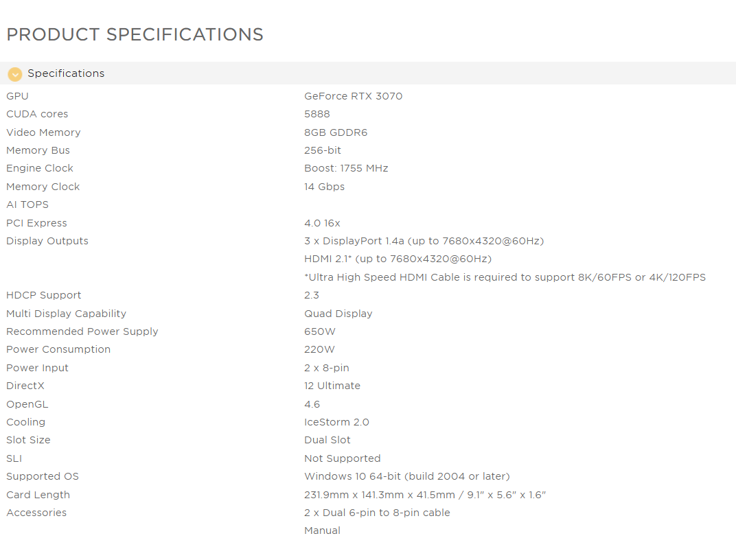Select the CUDA cores label
The image size is (736, 560).
(37, 114)
